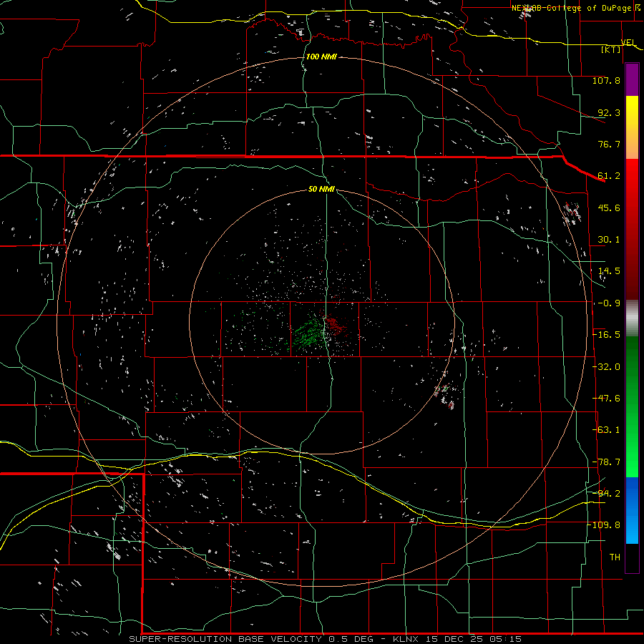
Task: Select the purple band of the velocity scale
Action: pos(632,79)
